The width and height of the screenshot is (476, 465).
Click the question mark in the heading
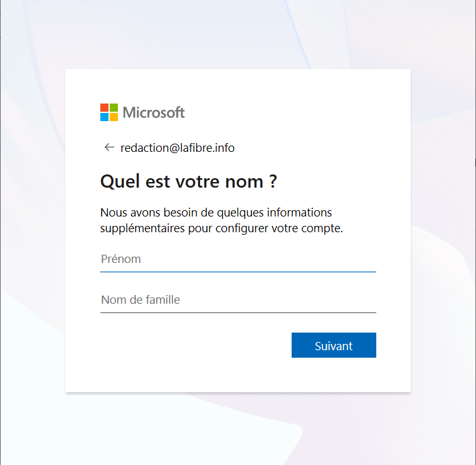(273, 182)
